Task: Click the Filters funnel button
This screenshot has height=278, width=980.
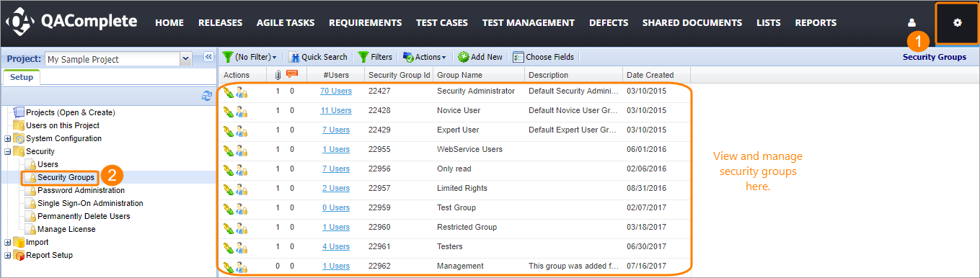Action: (375, 57)
